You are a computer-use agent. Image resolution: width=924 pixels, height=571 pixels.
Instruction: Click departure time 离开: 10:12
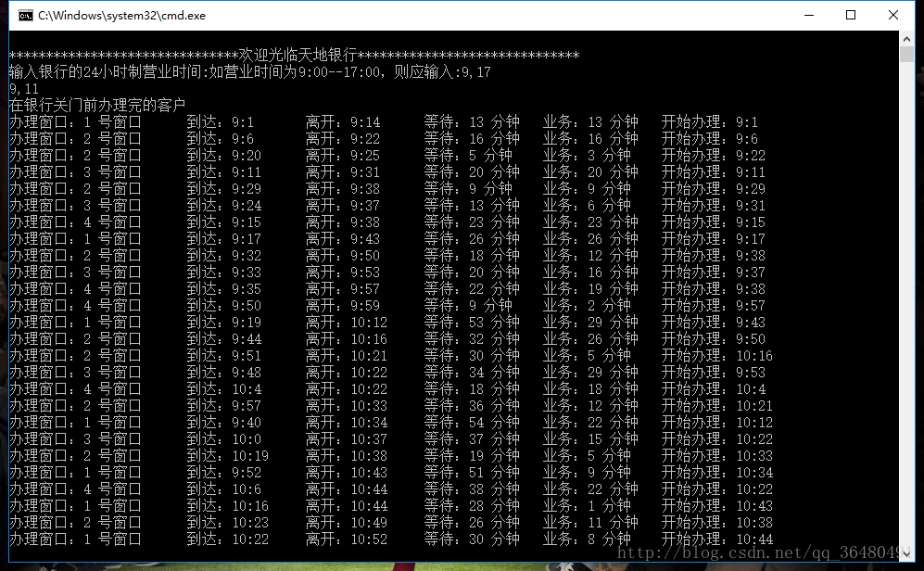click(x=347, y=323)
